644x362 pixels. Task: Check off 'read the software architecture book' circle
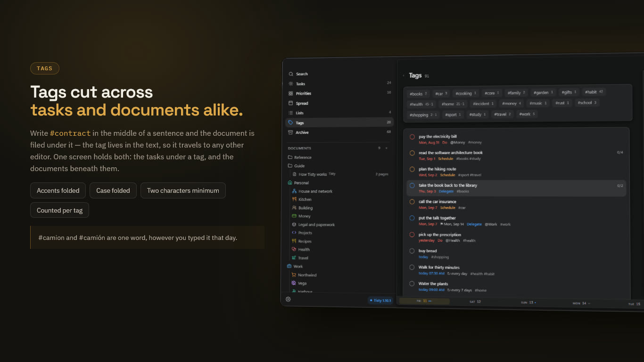click(412, 153)
